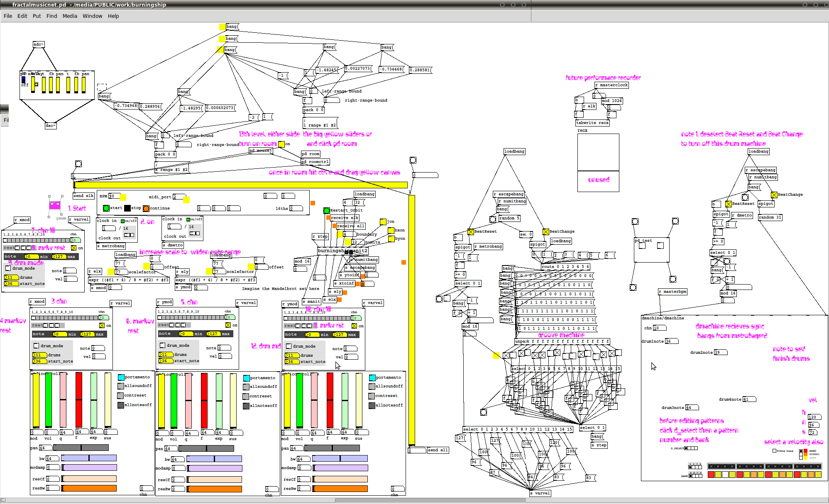Click the yellow 'turn on room' bang
The width and height of the screenshot is (829, 504).
click(281, 144)
